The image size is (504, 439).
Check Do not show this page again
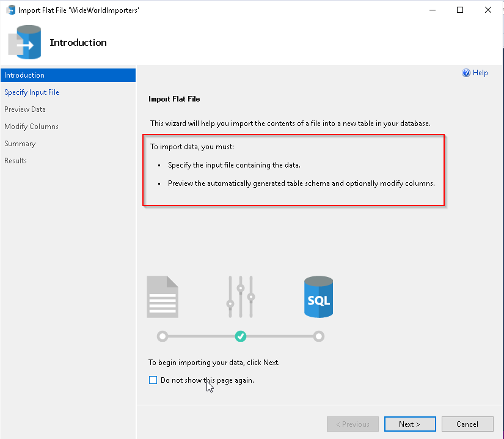(153, 380)
